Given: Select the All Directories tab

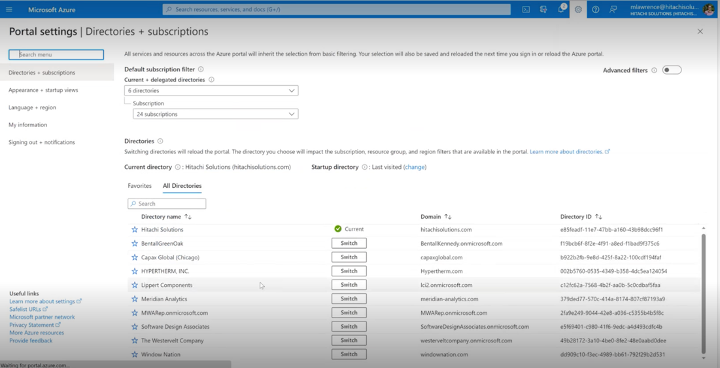Looking at the screenshot, I should [182, 186].
